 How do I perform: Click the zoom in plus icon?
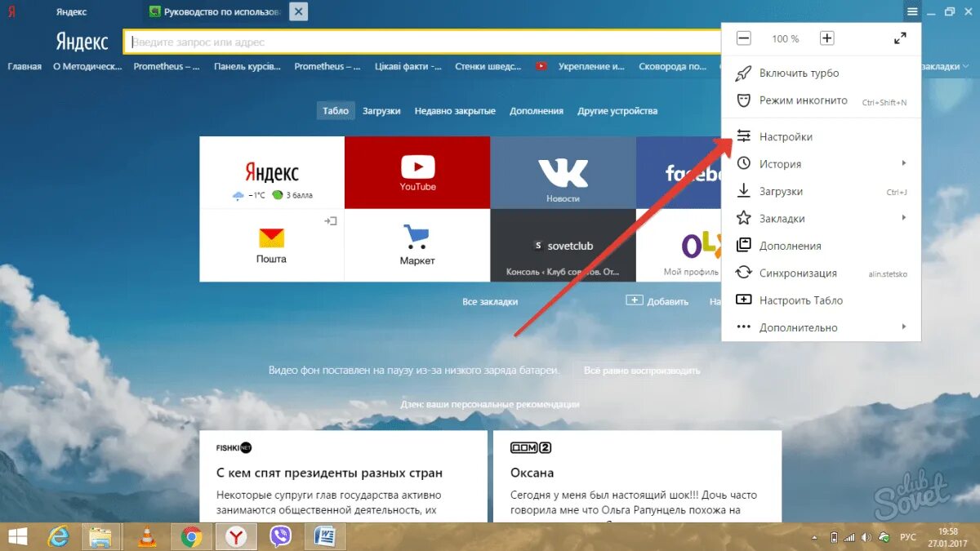pos(826,38)
